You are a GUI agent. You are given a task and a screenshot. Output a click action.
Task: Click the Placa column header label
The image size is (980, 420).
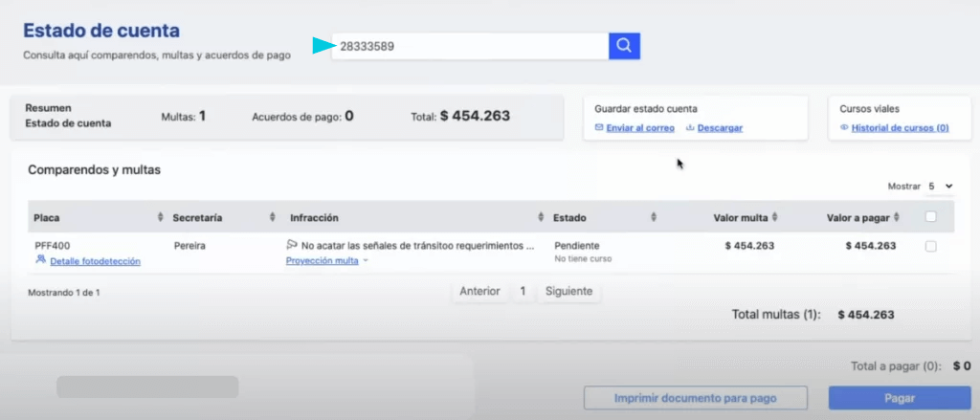[x=47, y=217]
